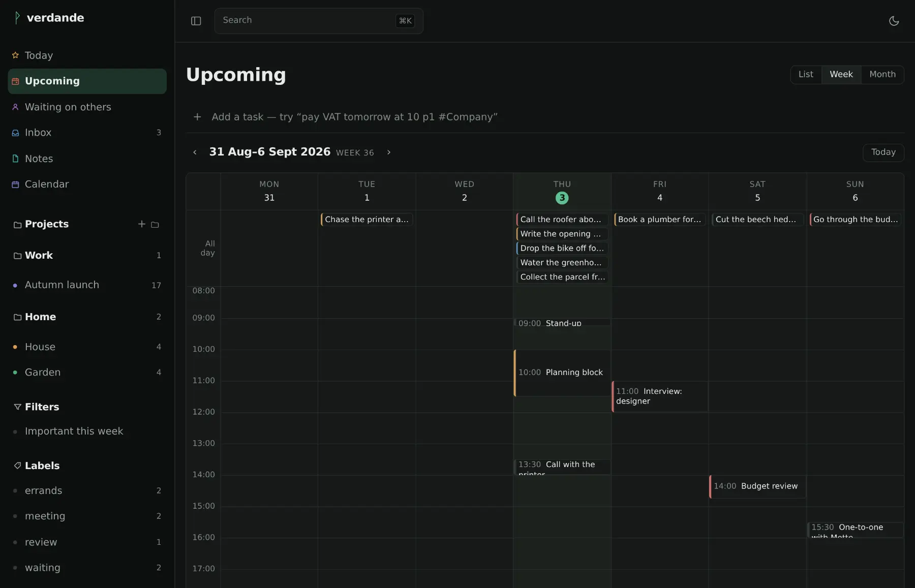
Task: Filter by the review label
Action: coord(87,542)
